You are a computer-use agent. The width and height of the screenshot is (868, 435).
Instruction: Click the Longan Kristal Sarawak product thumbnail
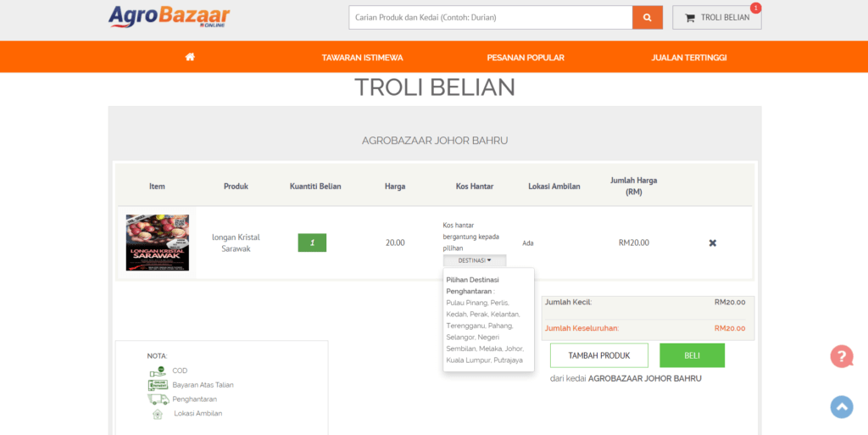pos(157,243)
